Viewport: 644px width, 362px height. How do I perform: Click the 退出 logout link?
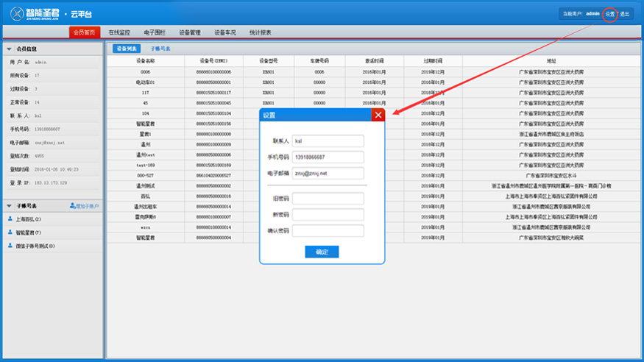tap(625, 14)
